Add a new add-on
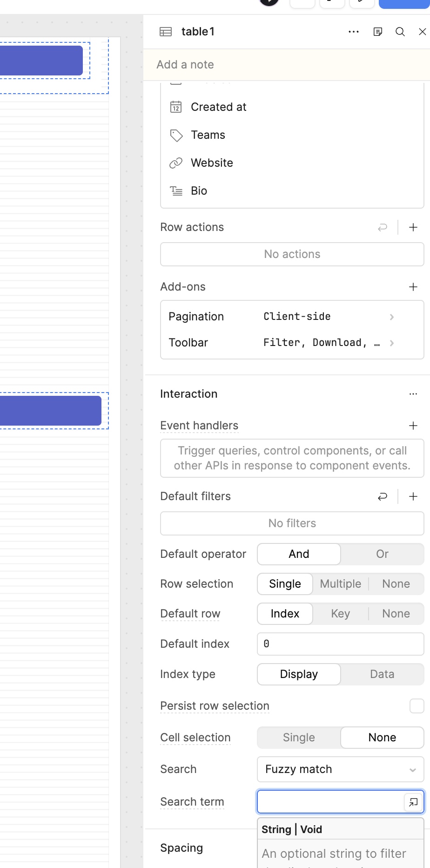The image size is (430, 868). [x=413, y=287]
